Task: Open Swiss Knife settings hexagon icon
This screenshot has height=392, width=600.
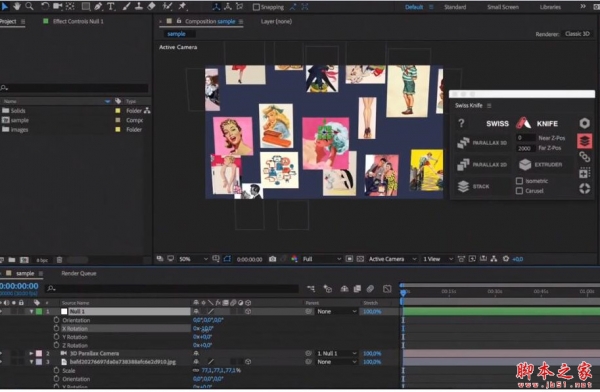Action: coord(584,123)
